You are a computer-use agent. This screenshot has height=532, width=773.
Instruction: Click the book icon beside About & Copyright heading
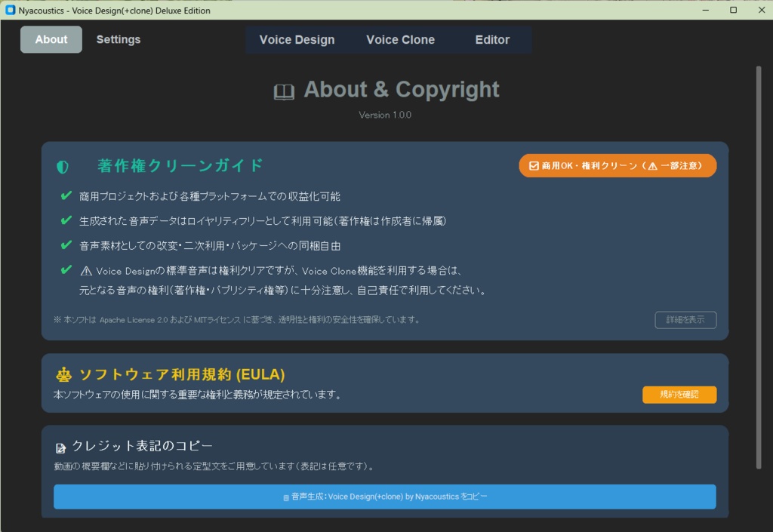pos(282,90)
